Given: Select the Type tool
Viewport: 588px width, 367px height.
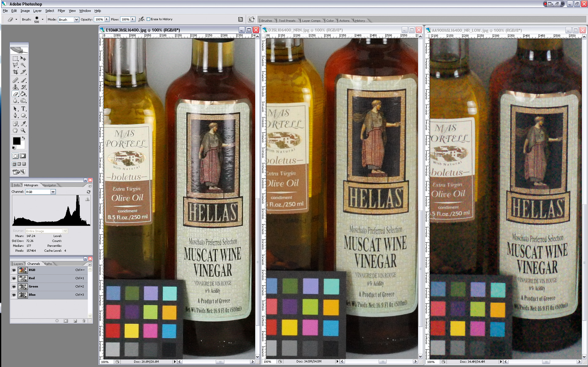Looking at the screenshot, I should pos(23,109).
